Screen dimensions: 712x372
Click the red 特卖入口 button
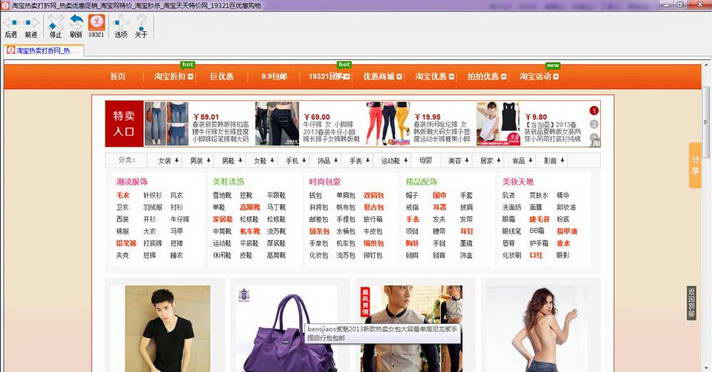click(124, 124)
